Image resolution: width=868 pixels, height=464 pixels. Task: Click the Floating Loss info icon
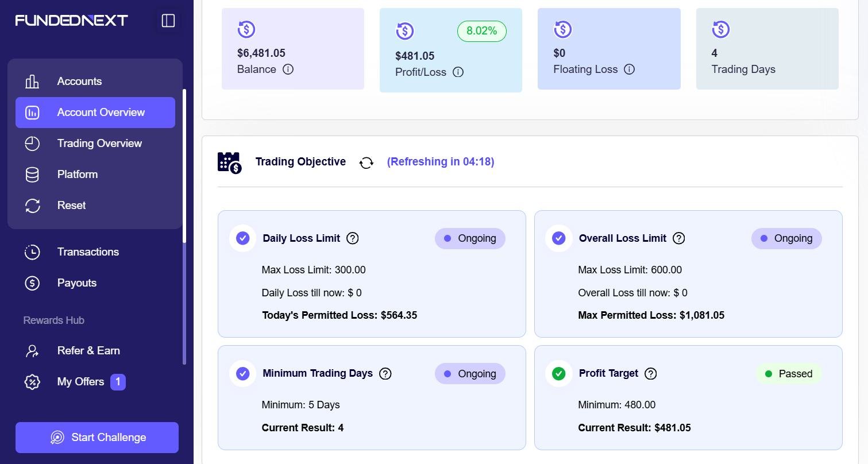pyautogui.click(x=630, y=69)
